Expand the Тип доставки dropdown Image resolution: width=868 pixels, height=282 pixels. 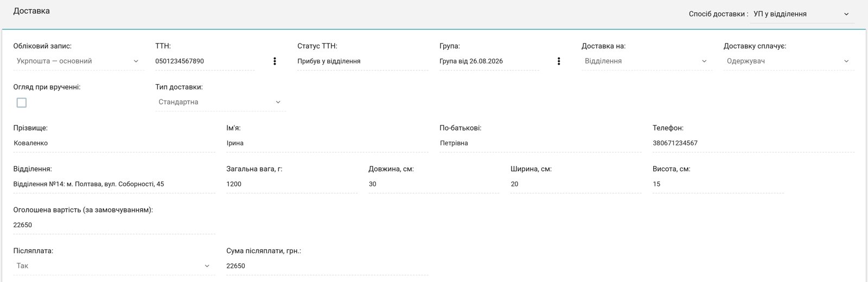[x=220, y=102]
